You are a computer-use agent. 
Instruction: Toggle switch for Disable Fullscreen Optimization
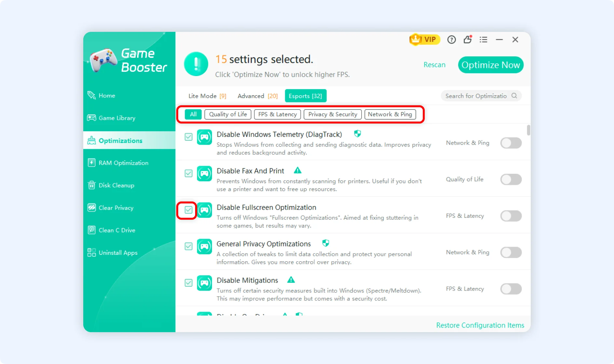(x=511, y=216)
